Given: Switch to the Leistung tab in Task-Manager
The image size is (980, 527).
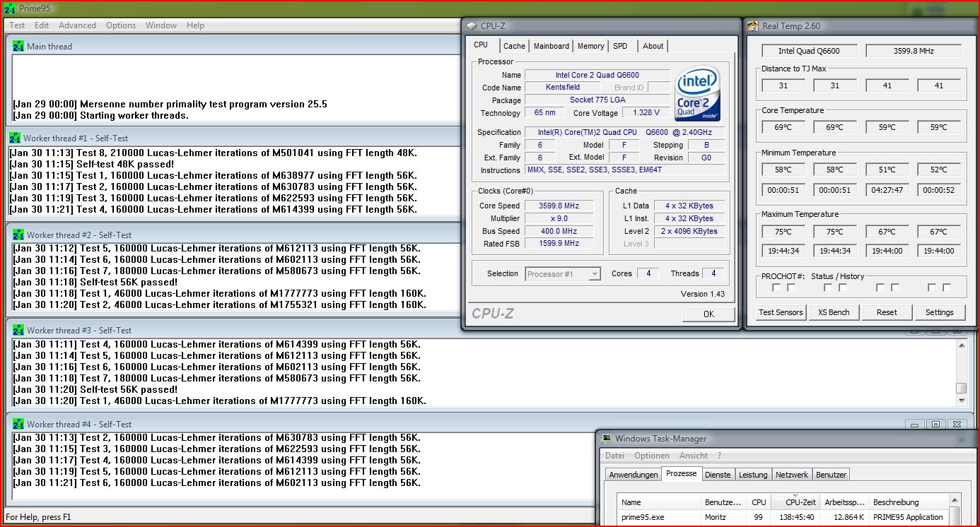Looking at the screenshot, I should tap(753, 475).
